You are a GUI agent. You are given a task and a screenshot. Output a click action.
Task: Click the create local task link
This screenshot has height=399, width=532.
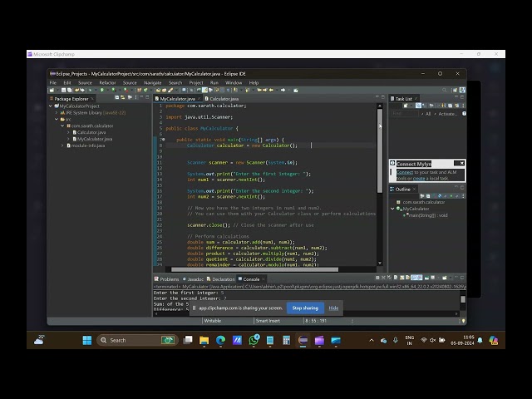419,179
